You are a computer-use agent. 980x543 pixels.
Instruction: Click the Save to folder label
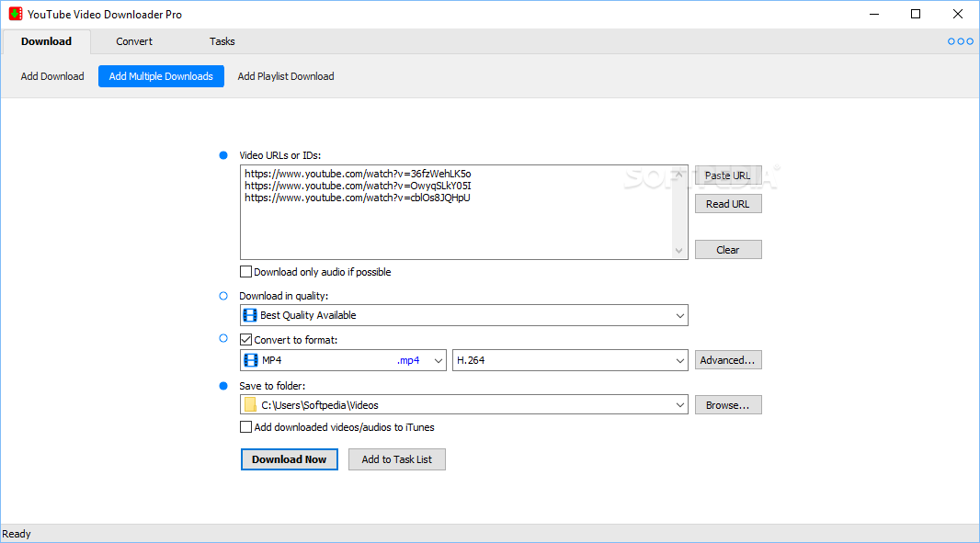272,386
